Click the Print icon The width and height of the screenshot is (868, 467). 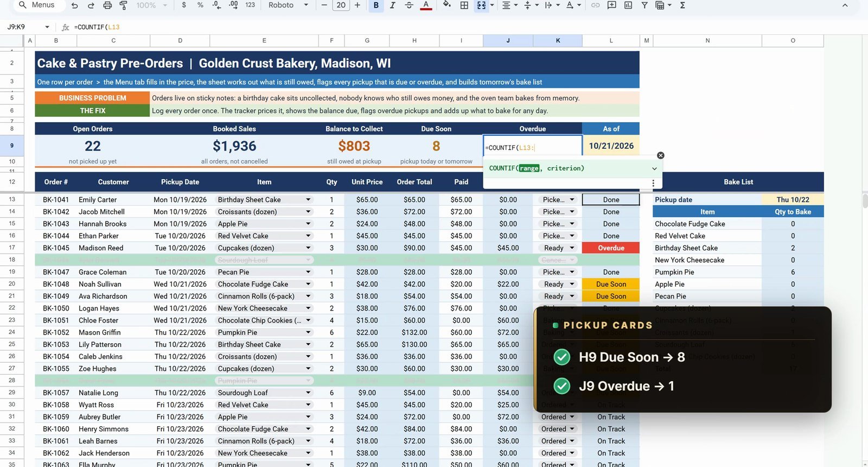[107, 5]
